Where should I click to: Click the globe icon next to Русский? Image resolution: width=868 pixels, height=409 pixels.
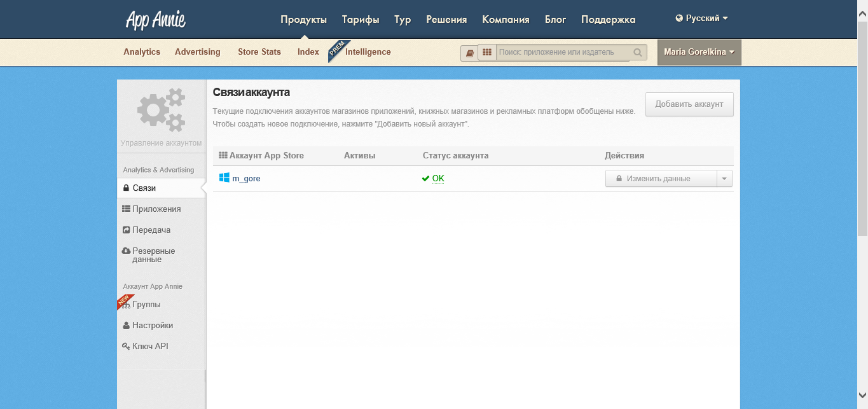click(x=679, y=18)
